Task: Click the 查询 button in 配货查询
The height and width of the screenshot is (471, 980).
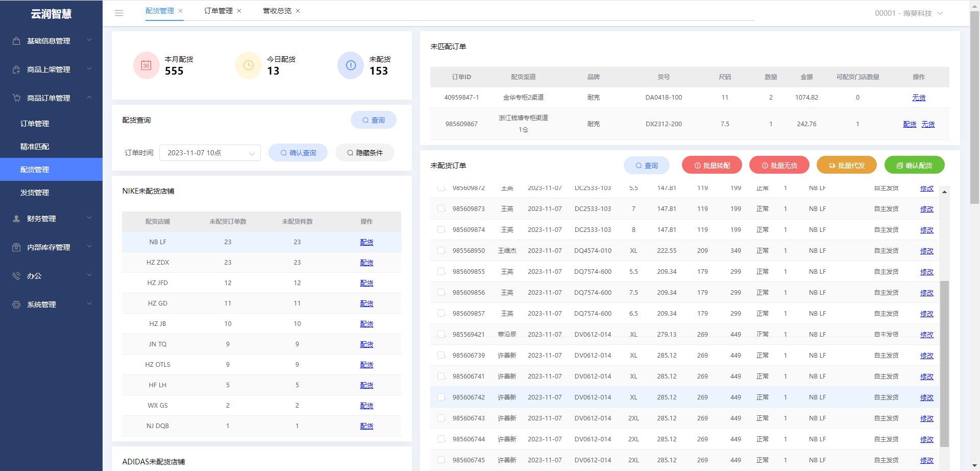Action: click(374, 120)
